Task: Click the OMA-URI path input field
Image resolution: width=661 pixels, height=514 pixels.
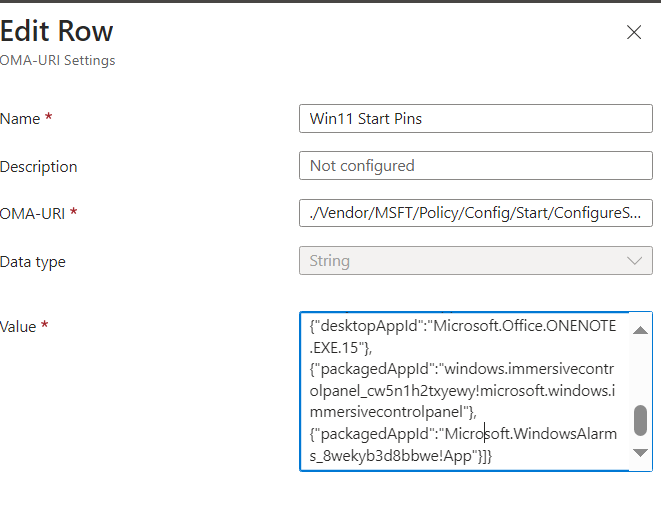Action: click(x=476, y=213)
